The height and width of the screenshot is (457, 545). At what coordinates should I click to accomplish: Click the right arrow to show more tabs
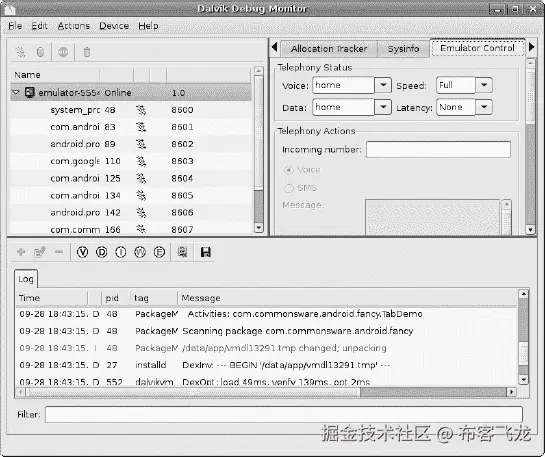coord(531,47)
